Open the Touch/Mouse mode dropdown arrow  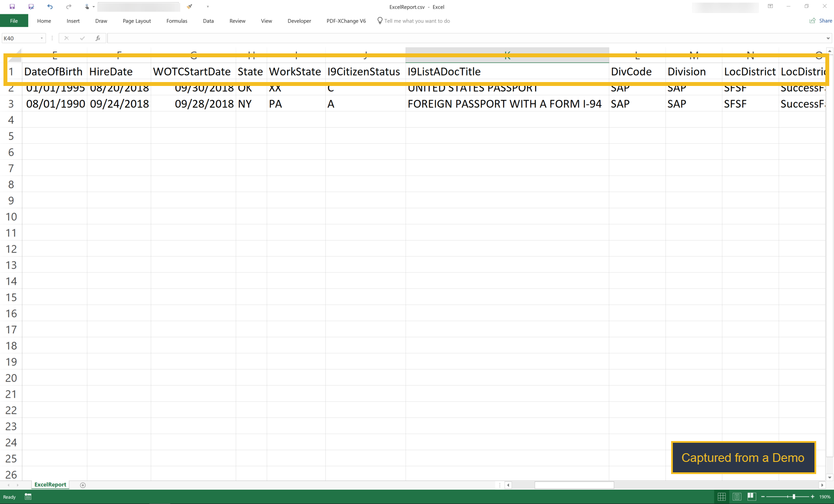(x=94, y=7)
